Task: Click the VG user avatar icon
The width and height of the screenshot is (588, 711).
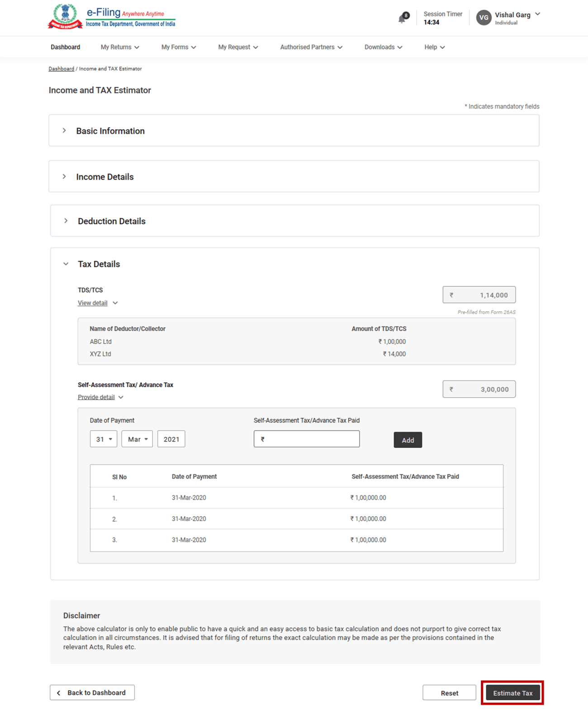Action: (484, 18)
